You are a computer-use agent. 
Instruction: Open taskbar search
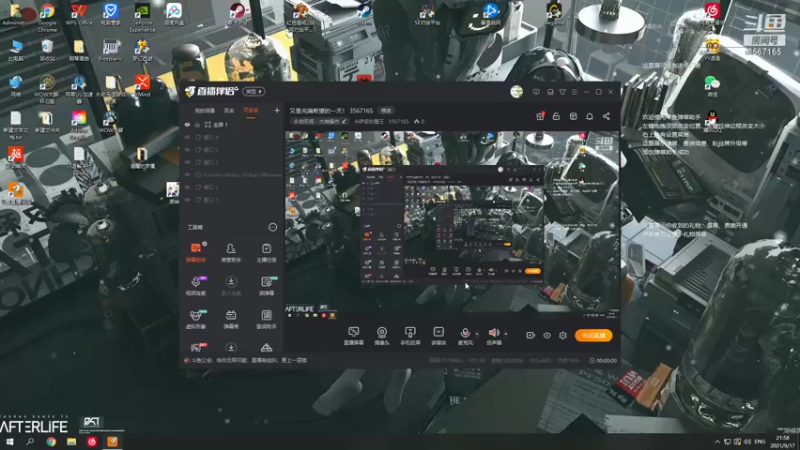tap(30, 441)
